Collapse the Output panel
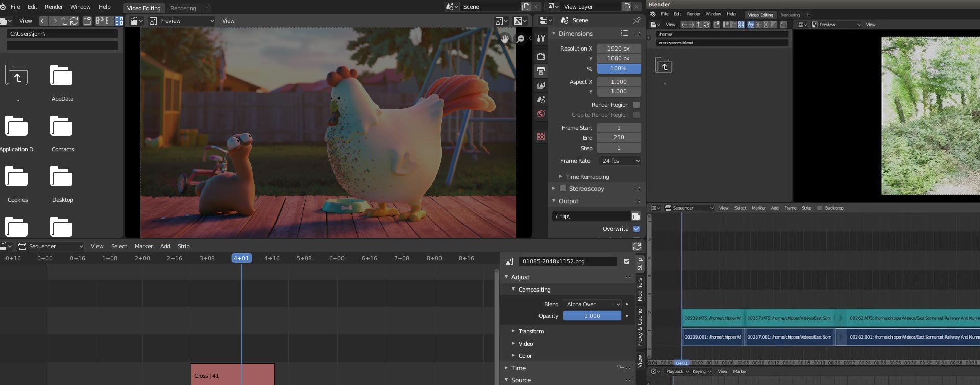980x385 pixels. (x=554, y=201)
